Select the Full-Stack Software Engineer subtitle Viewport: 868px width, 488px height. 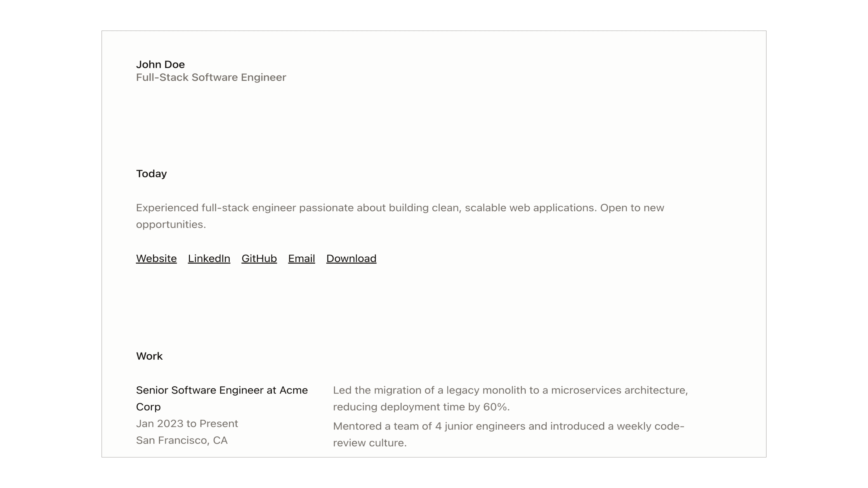211,77
